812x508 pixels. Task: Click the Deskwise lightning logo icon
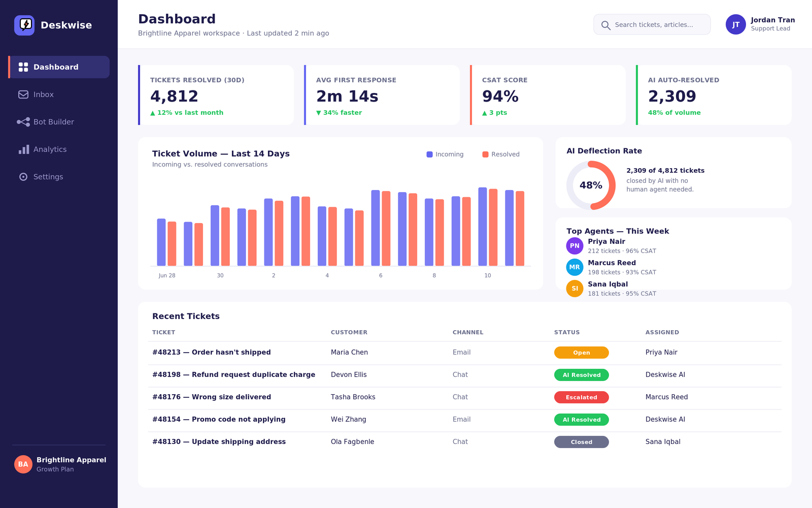24,25
